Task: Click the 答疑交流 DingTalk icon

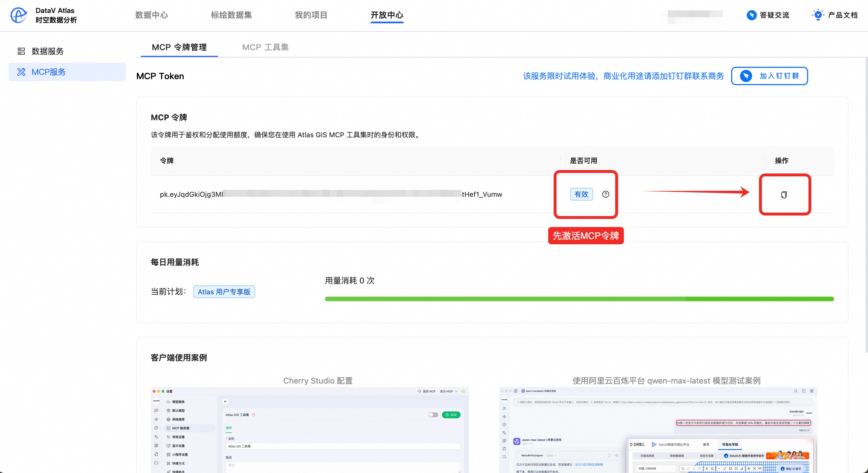Action: (752, 15)
